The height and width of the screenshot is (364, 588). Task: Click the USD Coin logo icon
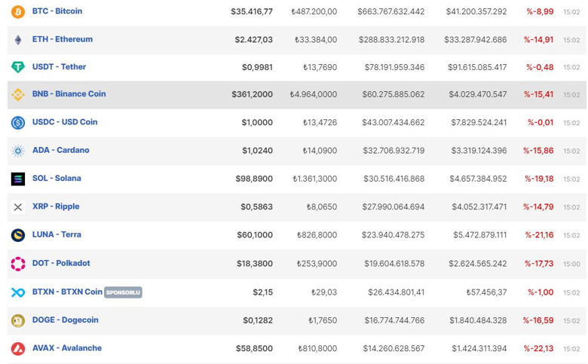[x=18, y=123]
